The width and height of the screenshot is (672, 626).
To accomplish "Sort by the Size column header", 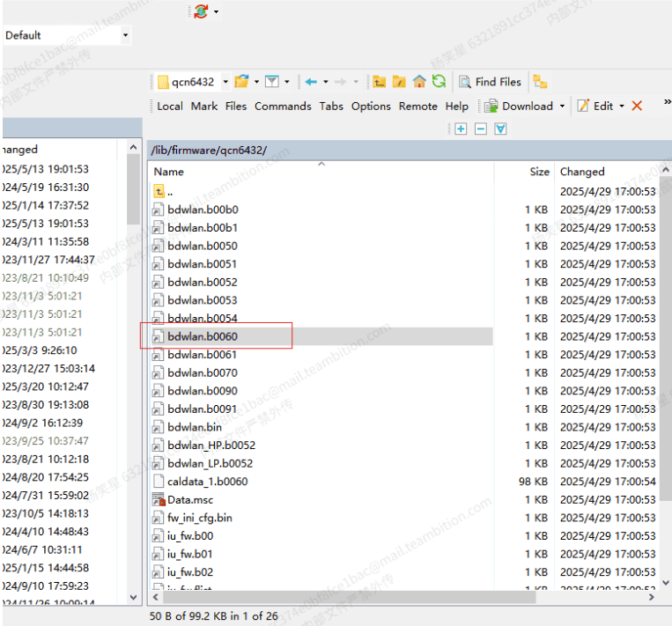I will [x=524, y=172].
